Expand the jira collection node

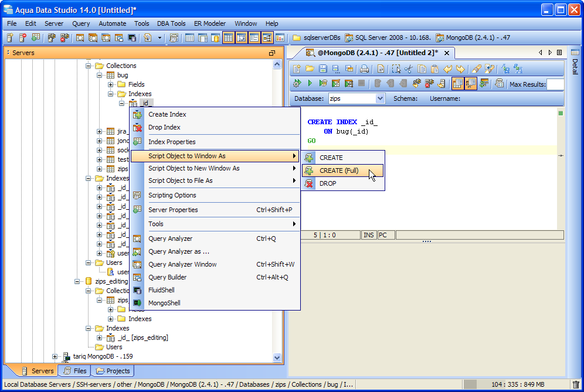tap(100, 131)
